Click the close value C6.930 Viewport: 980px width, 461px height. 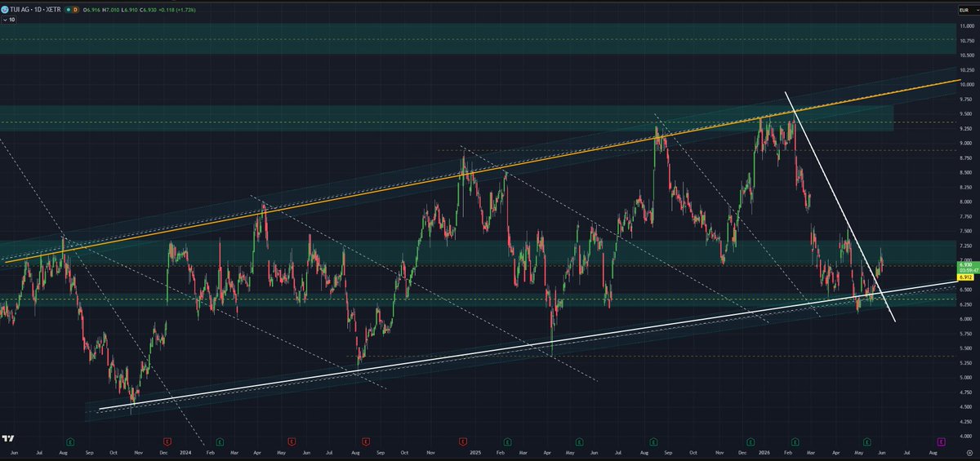tap(148, 10)
